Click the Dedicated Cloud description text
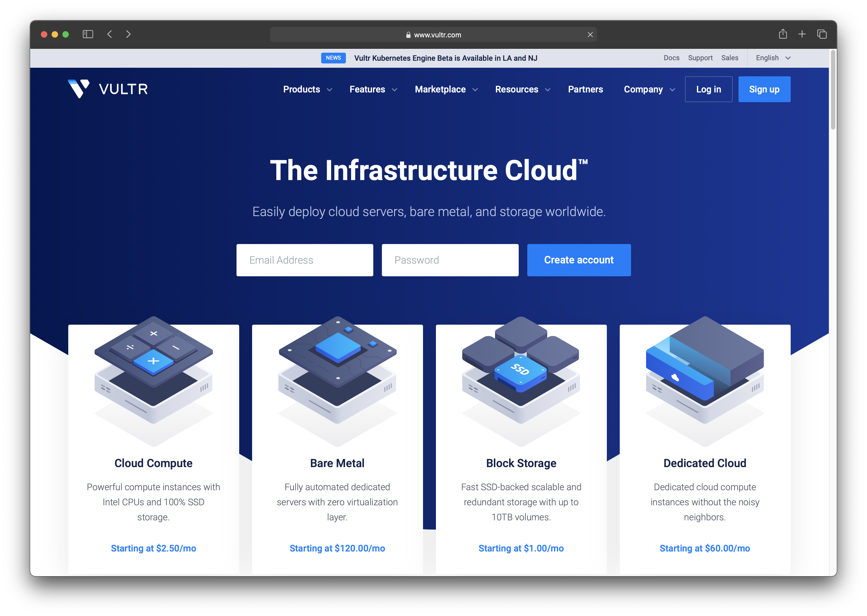867x616 pixels. 705,502
